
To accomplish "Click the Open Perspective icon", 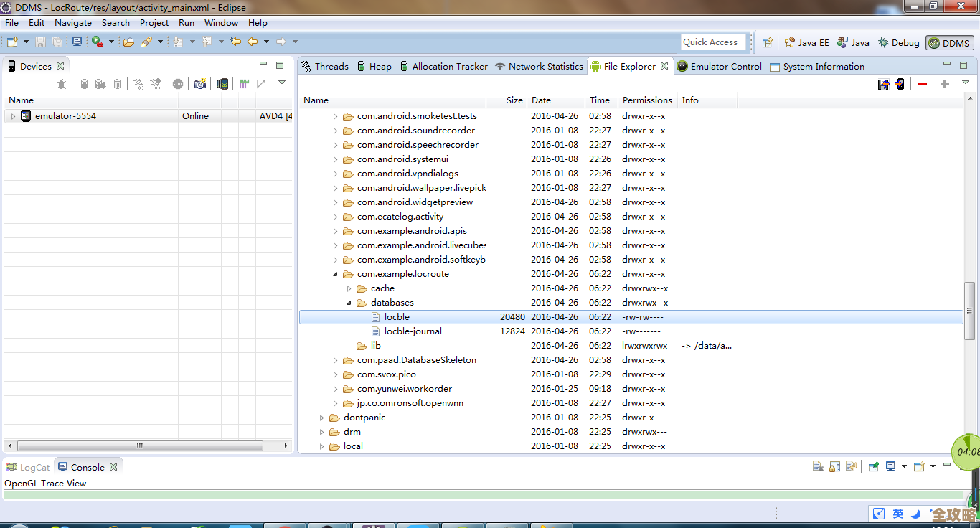I will (767, 42).
